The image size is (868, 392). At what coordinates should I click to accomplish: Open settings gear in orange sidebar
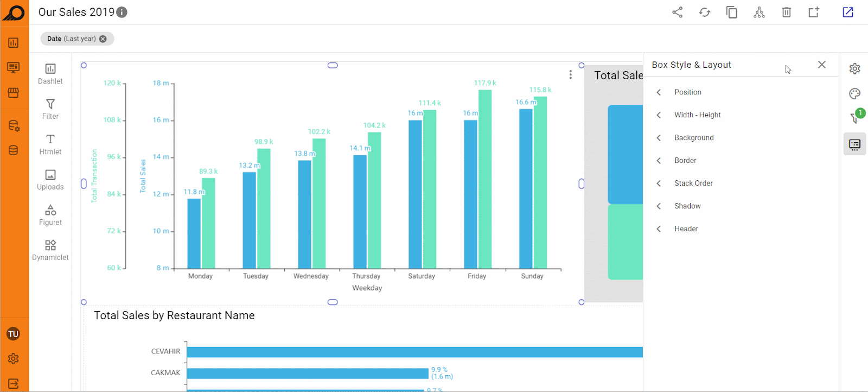(x=14, y=359)
